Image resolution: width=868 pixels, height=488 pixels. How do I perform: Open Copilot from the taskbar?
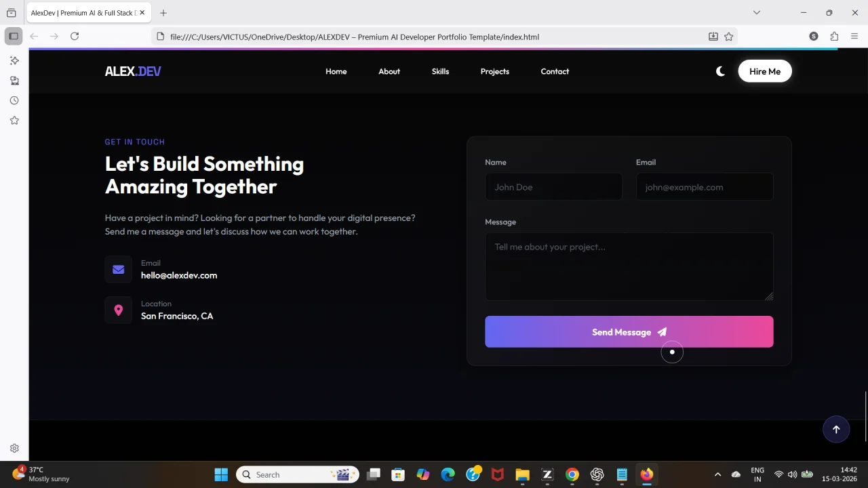point(423,474)
